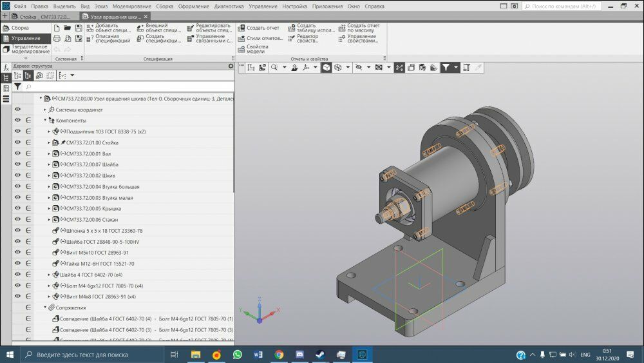Screen dimensions: 644x363
Task: Collapse the Компоненты tree node
Action: (x=45, y=121)
